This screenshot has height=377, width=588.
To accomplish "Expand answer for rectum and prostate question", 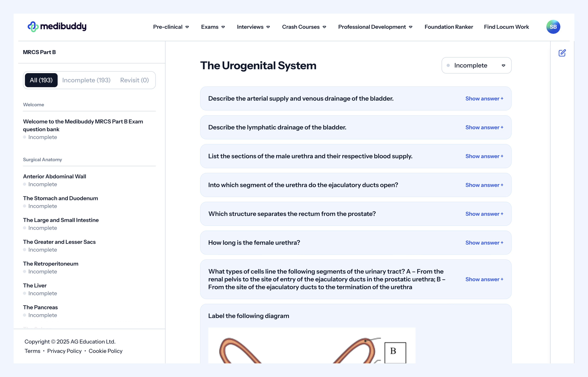I will pos(484,214).
